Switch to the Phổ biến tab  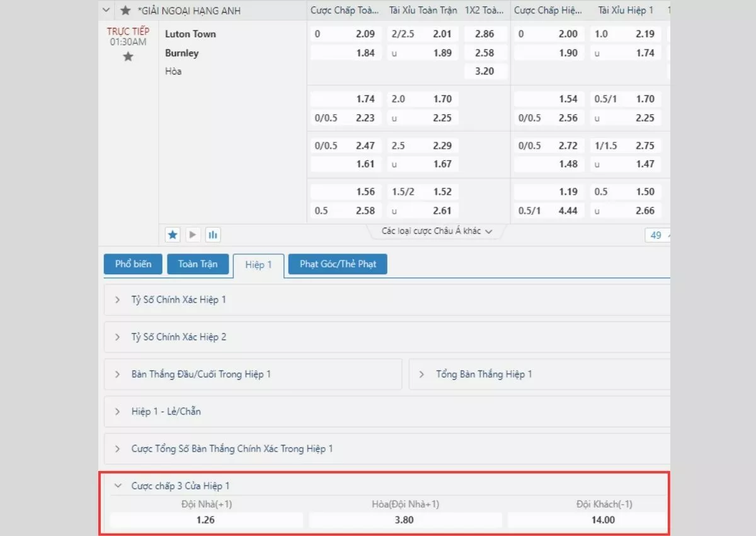(133, 264)
